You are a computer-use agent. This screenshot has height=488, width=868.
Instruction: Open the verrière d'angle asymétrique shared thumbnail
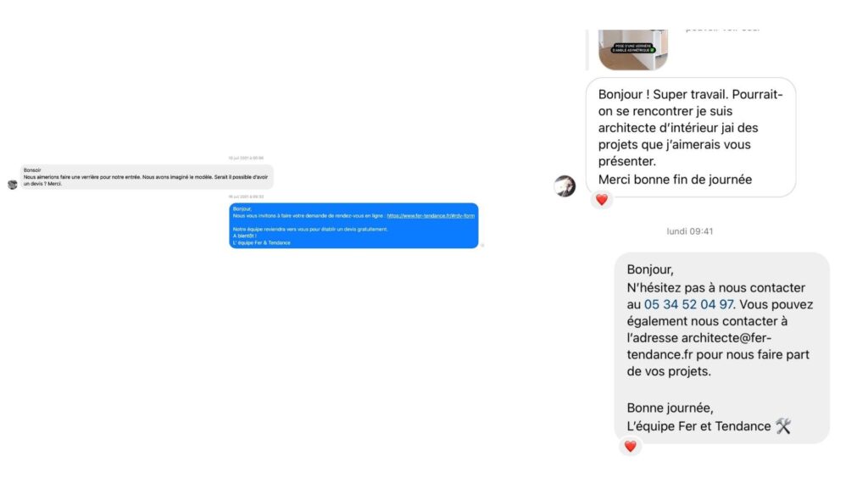(x=633, y=50)
